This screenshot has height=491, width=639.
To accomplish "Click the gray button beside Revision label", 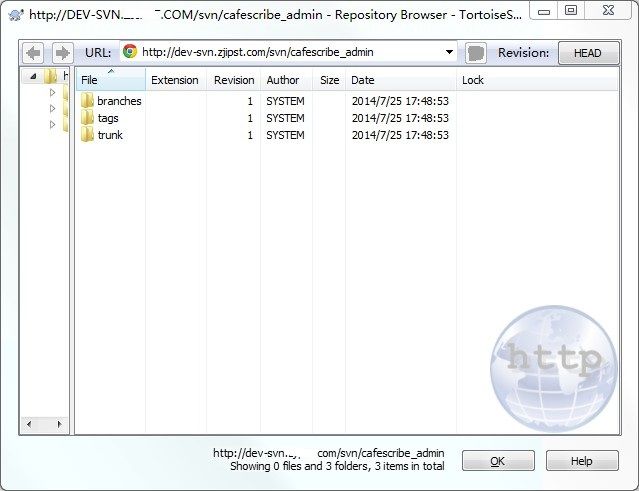I will (476, 53).
